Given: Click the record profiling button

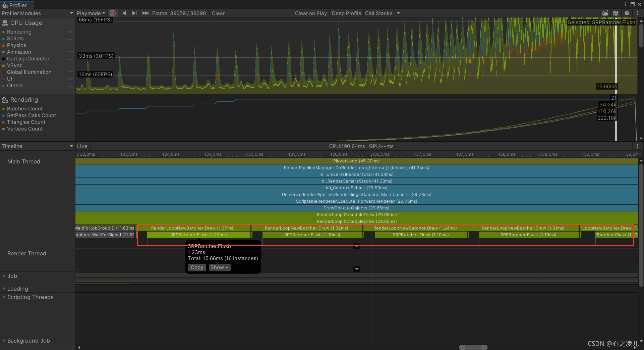Looking at the screenshot, I should coord(113,13).
